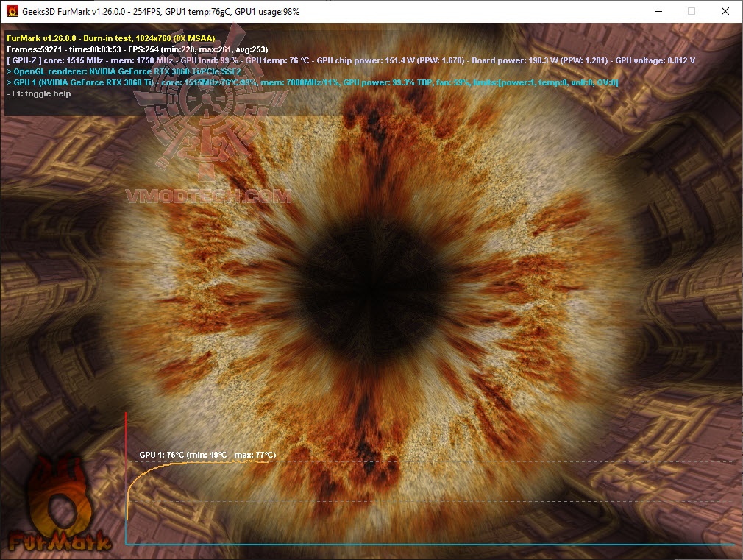Screen dimensions: 743x560
Task: Click the 'GPU chip power: 151.4 W' reading
Action: pyautogui.click(x=366, y=60)
